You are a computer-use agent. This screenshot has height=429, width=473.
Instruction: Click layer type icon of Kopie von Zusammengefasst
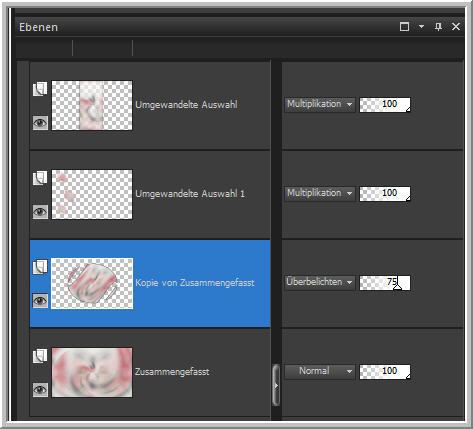(40, 267)
